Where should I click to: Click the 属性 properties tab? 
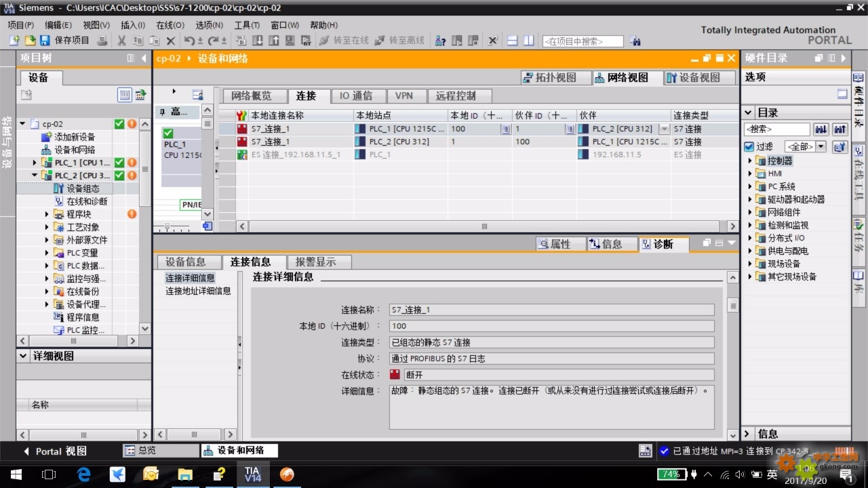[560, 244]
